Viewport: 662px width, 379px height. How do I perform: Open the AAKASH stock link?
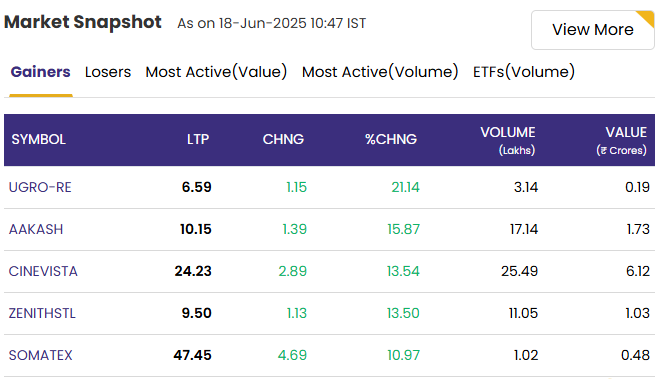(x=36, y=229)
